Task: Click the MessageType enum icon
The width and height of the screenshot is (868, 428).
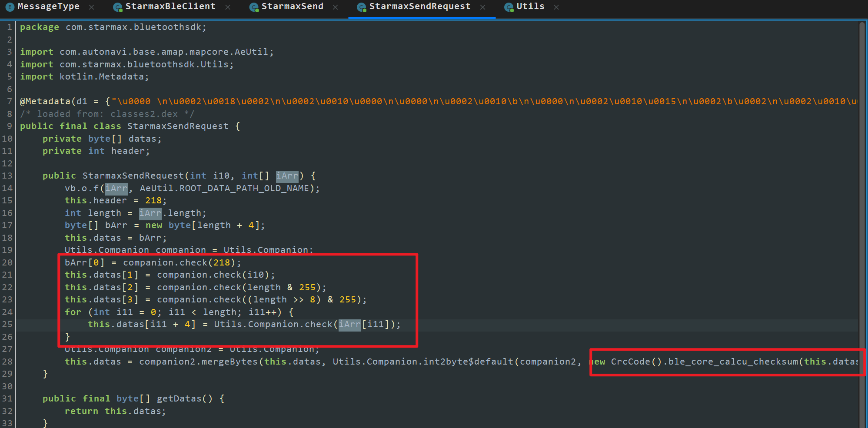Action: tap(10, 7)
